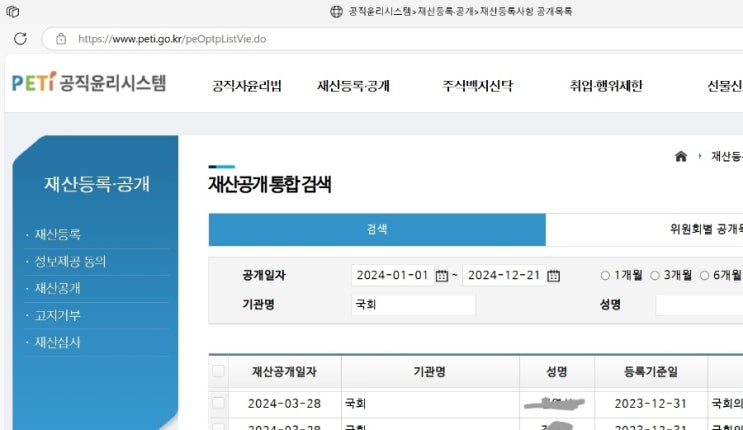Click the start date field 2024-01-01
Screen dimensions: 743x430
coord(393,275)
